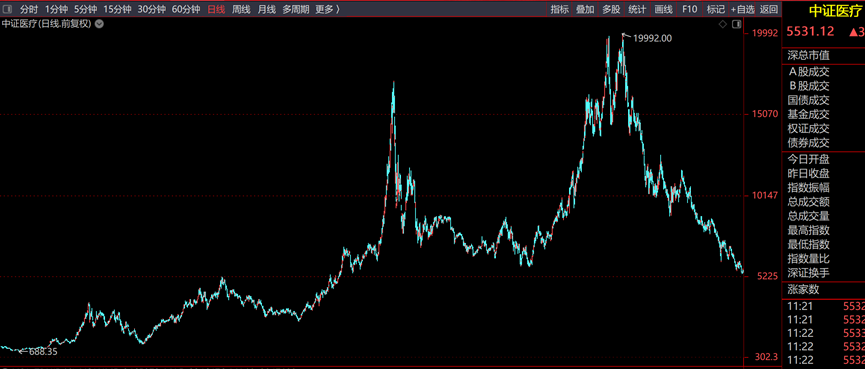The image size is (865, 369).
Task: Toggle right info panel icon above chart
Action: coord(736,24)
